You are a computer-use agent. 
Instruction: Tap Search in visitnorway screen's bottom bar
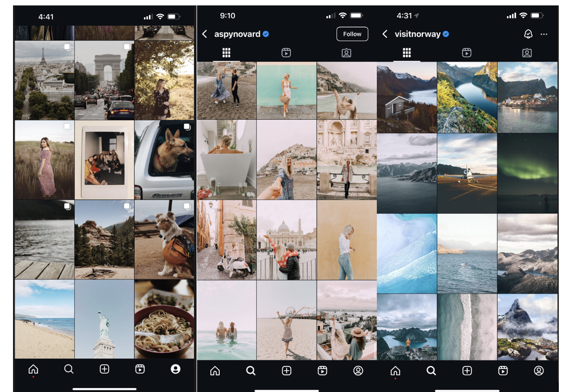pos(431,370)
